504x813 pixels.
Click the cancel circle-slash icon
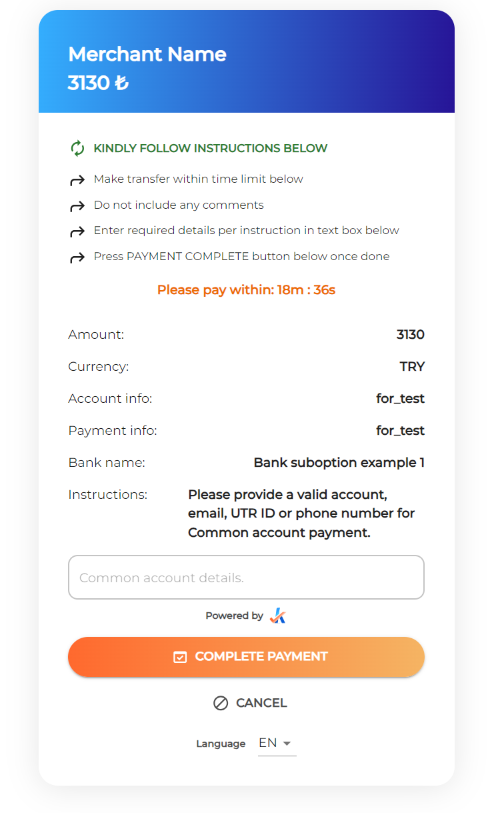221,703
